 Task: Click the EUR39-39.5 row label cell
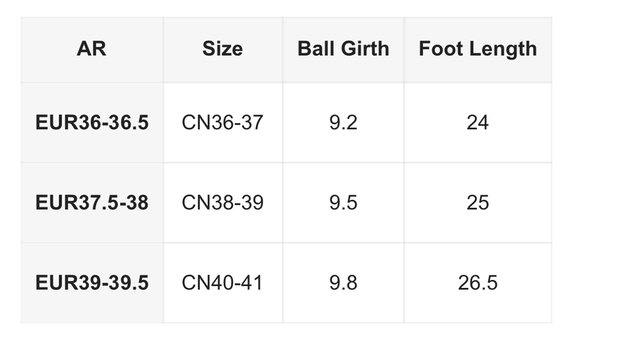92,283
